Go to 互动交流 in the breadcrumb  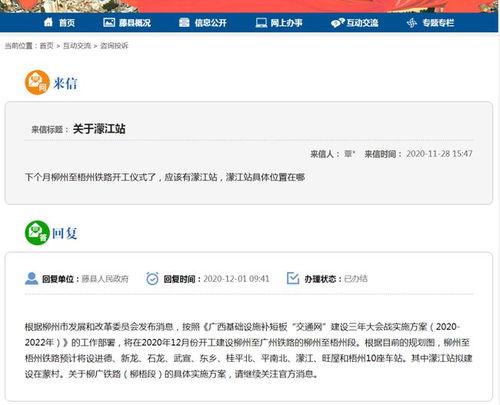(x=77, y=46)
